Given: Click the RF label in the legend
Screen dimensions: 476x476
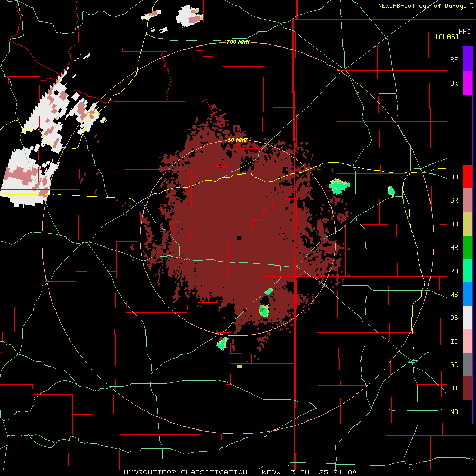Looking at the screenshot, I should [454, 59].
